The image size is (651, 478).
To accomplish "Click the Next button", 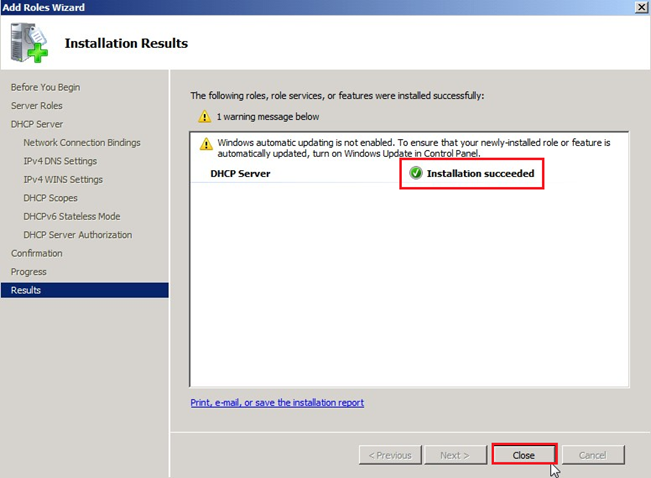I will pyautogui.click(x=455, y=455).
